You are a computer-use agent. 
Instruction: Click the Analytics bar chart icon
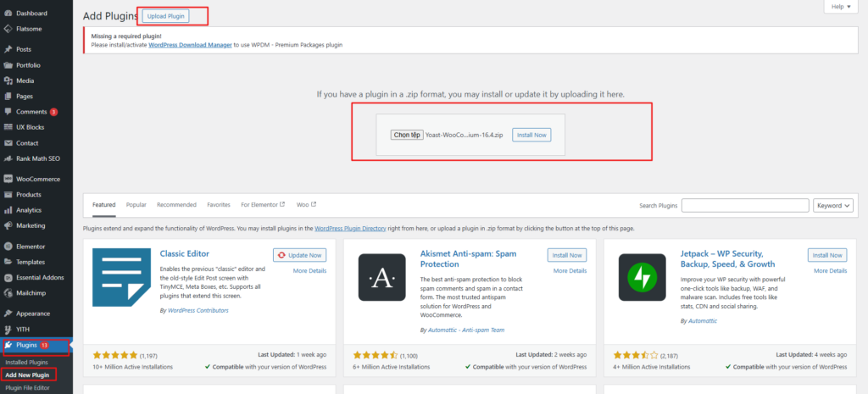tap(8, 210)
